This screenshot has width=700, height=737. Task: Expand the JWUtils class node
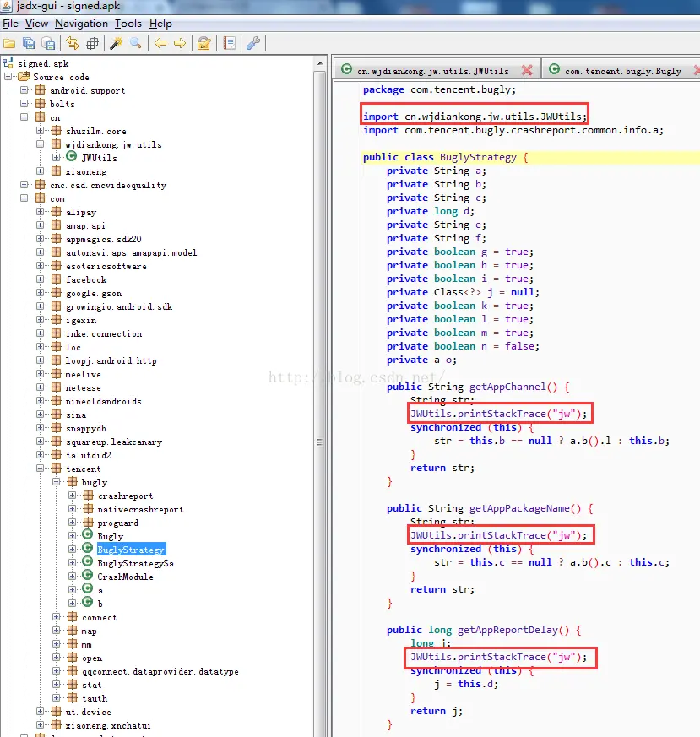click(56, 158)
